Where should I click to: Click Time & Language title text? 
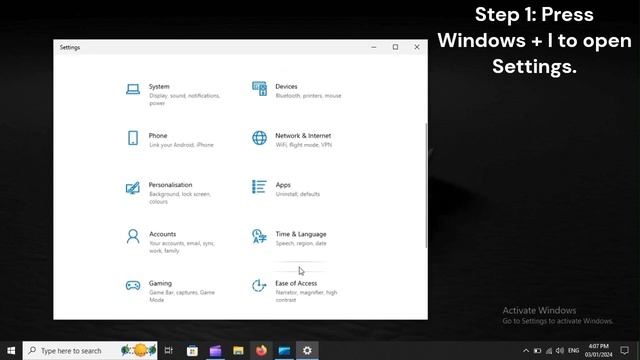[301, 234]
